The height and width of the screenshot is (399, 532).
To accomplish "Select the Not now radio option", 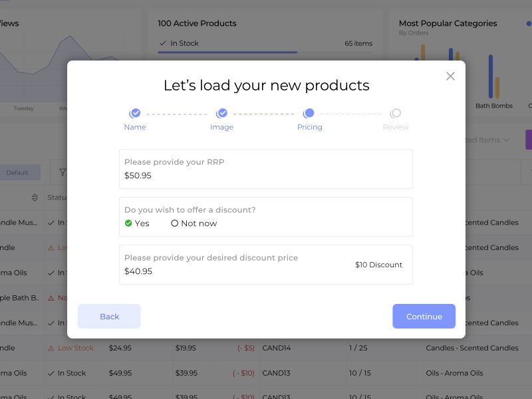I will click(x=175, y=223).
